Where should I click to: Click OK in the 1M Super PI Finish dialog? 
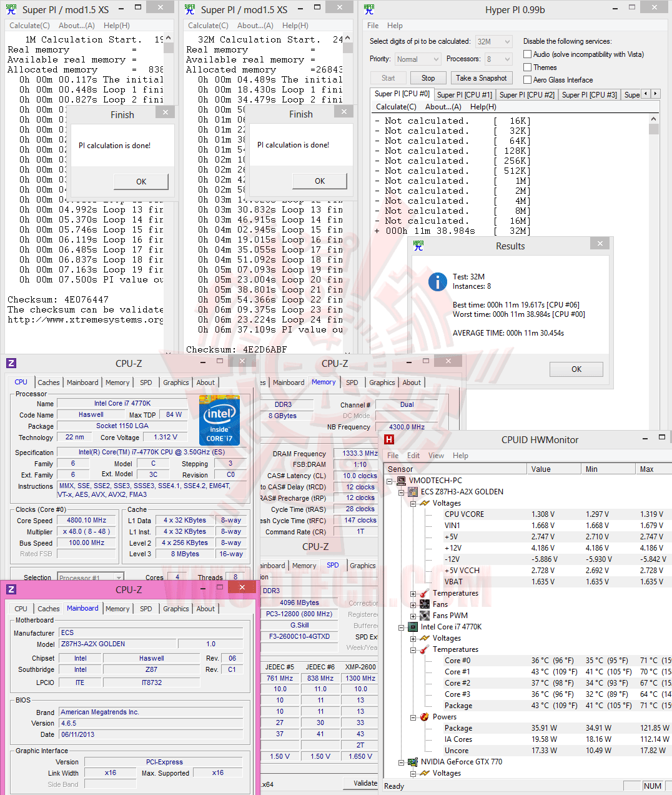(x=141, y=181)
